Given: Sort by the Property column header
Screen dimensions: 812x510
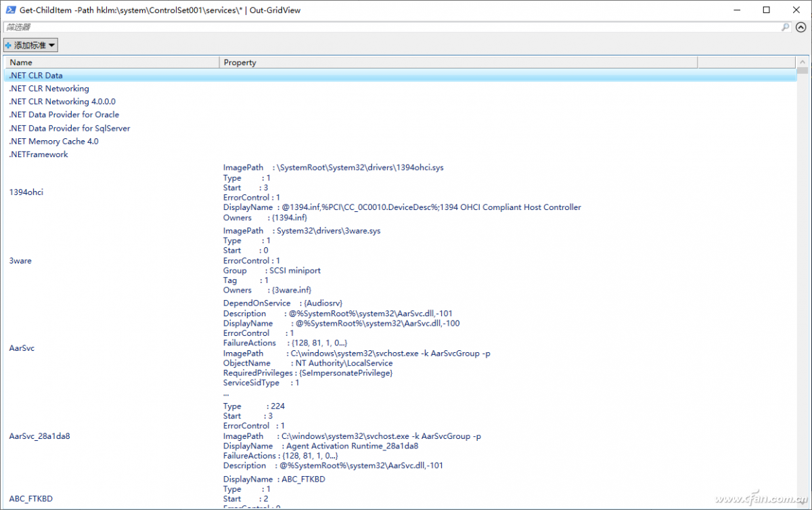Looking at the screenshot, I should 457,62.
